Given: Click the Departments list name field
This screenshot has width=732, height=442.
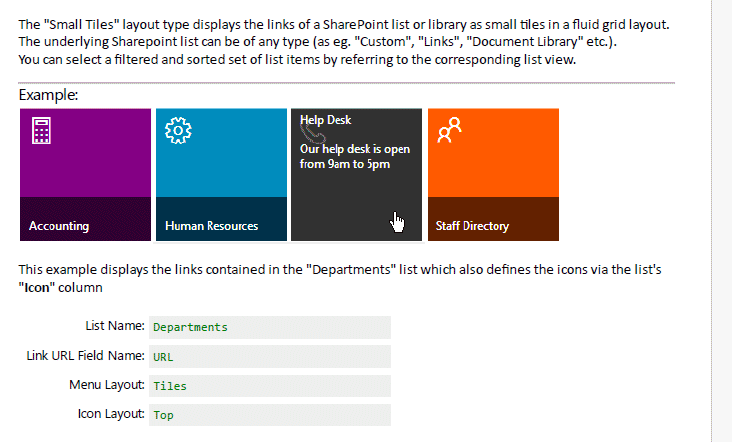Looking at the screenshot, I should click(x=268, y=327).
